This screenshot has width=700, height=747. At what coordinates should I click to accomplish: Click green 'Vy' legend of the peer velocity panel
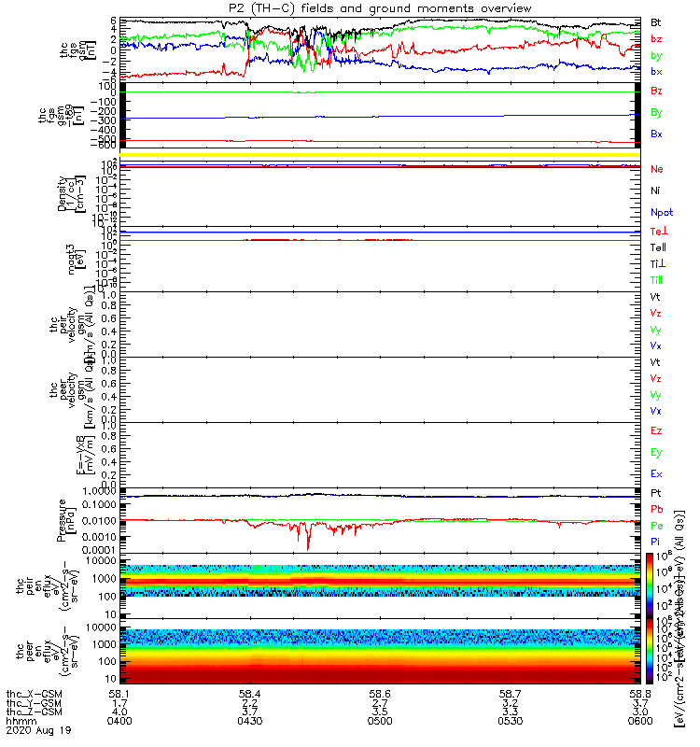click(x=656, y=395)
